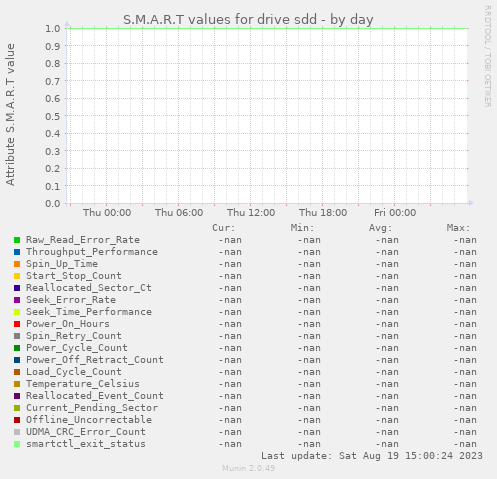Click the Munin 2.0.49 version text
The width and height of the screenshot is (497, 479).
click(x=249, y=468)
